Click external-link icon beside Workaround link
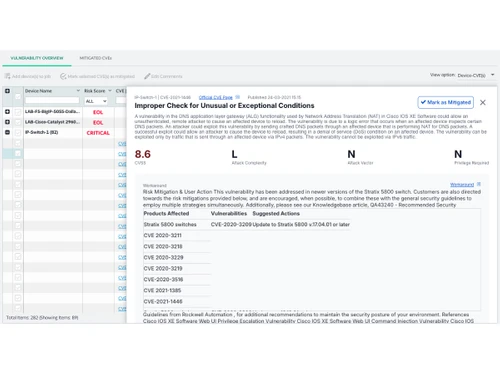Screen dimensions: 500x375 tap(479, 184)
